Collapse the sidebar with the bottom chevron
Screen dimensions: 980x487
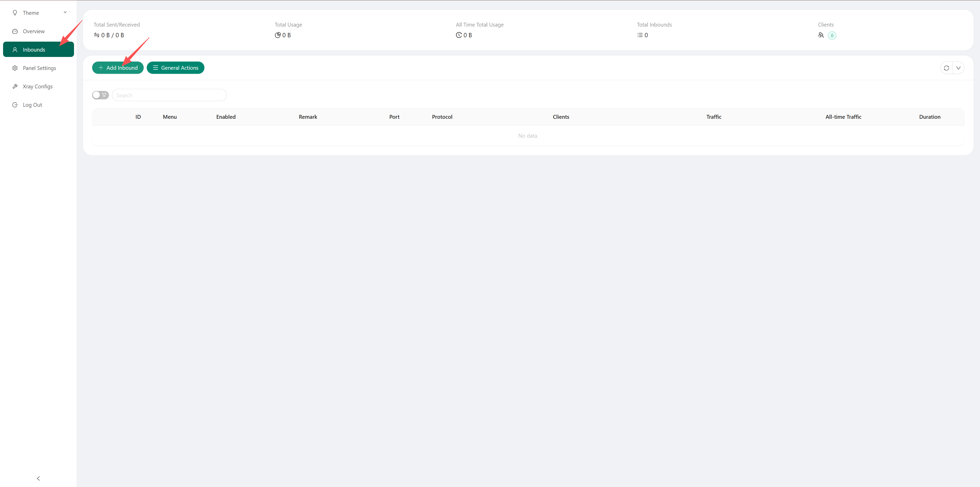[x=38, y=478]
